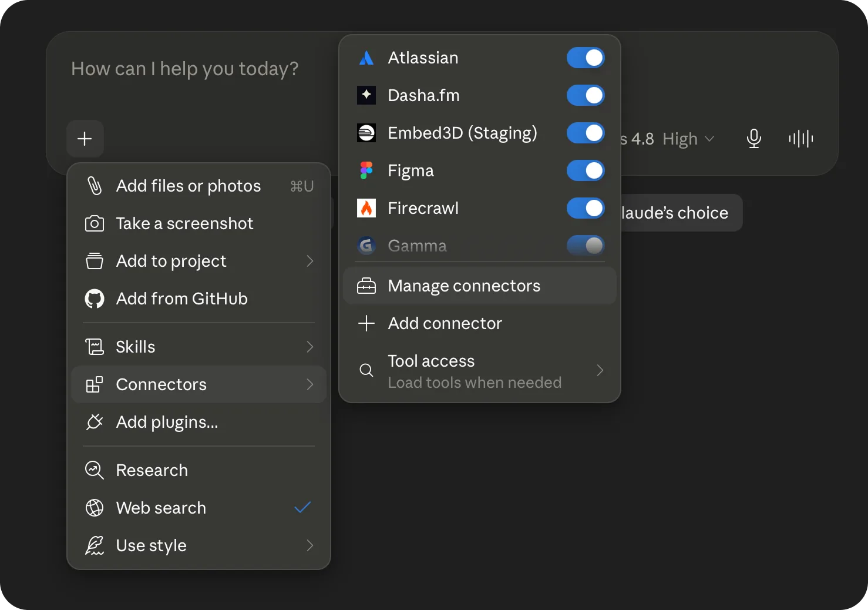Click the Figma logo icon
The image size is (868, 610).
[366, 170]
